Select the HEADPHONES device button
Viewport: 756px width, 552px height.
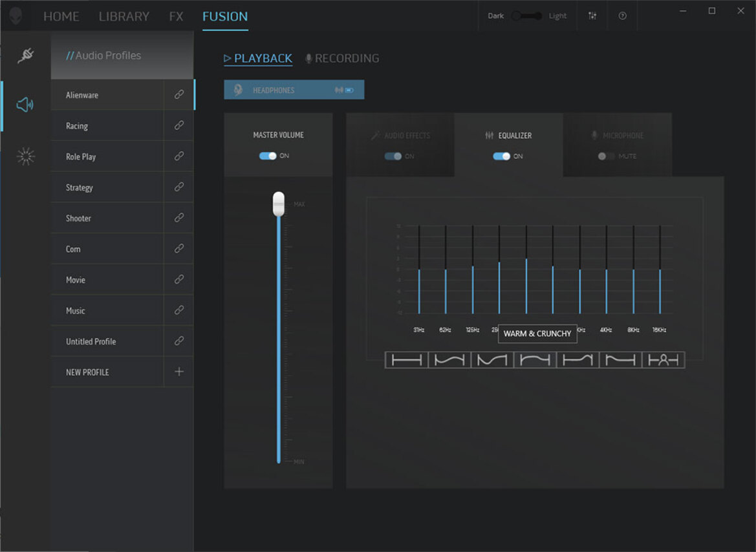point(294,90)
